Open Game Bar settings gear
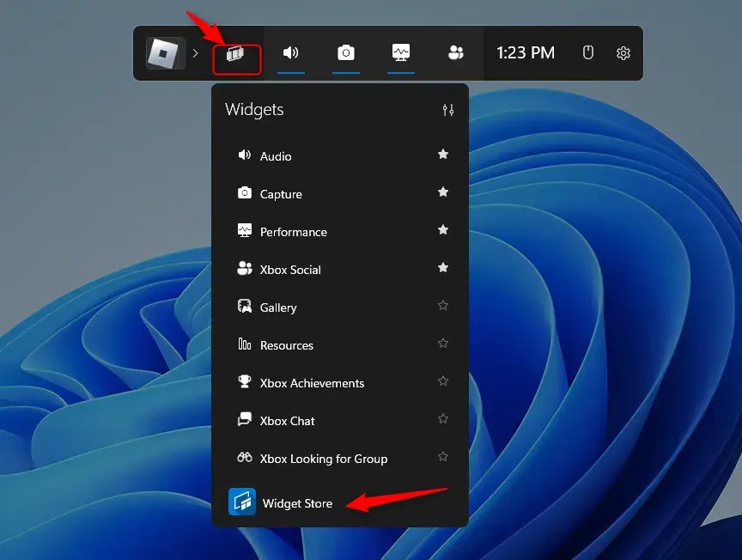The image size is (742, 560). click(x=623, y=53)
